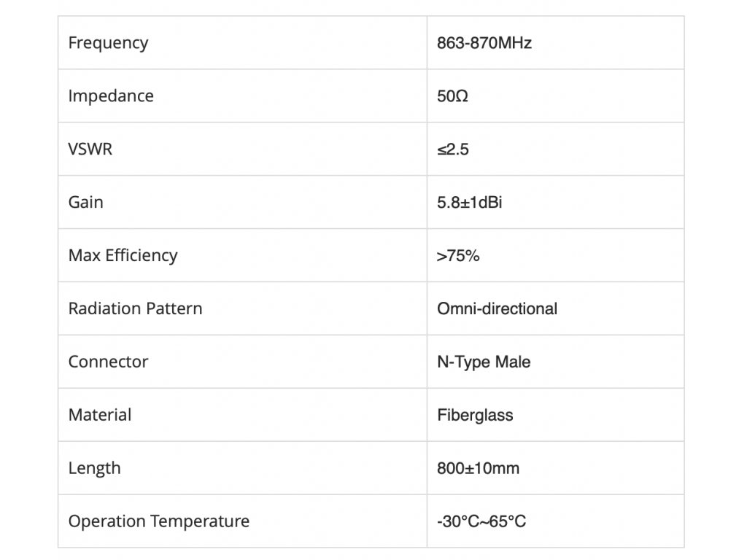The height and width of the screenshot is (560, 747).
Task: Click the Gain row label
Action: pos(86,203)
